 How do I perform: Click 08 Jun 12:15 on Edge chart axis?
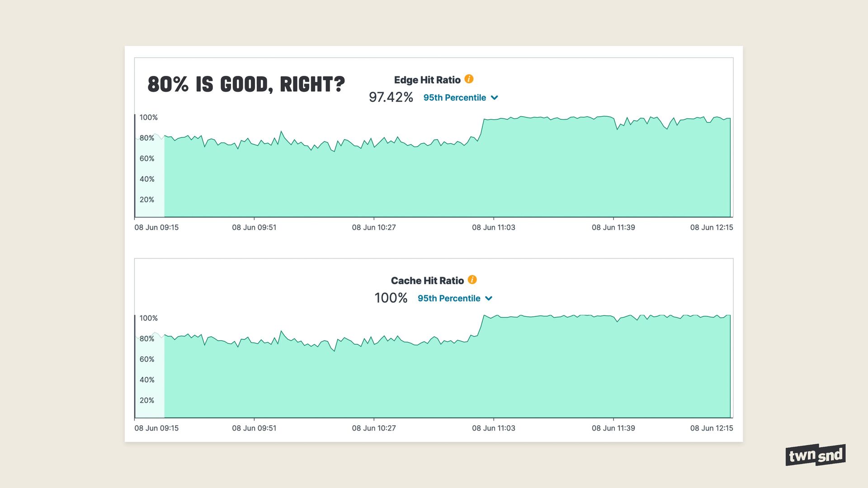click(x=711, y=227)
